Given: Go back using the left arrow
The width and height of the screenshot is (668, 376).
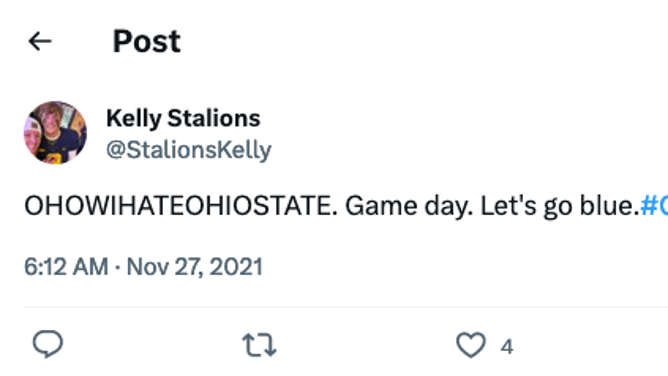Looking at the screenshot, I should (x=40, y=41).
